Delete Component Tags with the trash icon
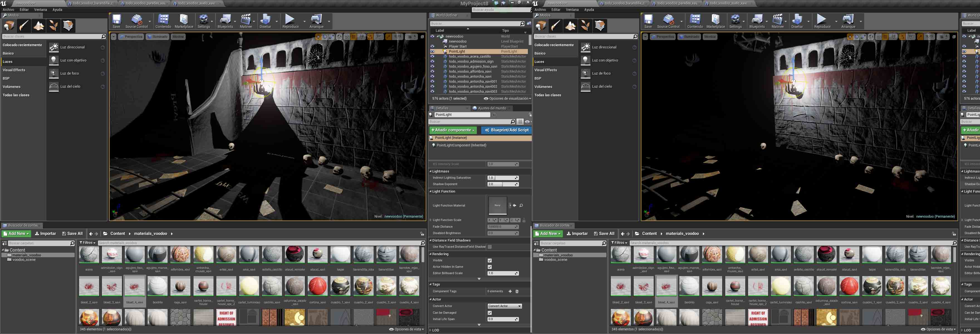 click(x=517, y=291)
